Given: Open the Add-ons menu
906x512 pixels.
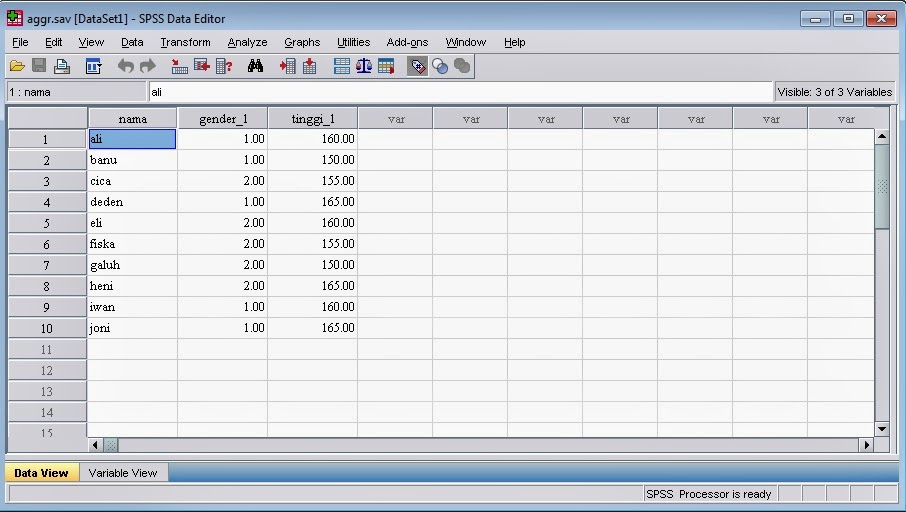Looking at the screenshot, I should pos(407,42).
